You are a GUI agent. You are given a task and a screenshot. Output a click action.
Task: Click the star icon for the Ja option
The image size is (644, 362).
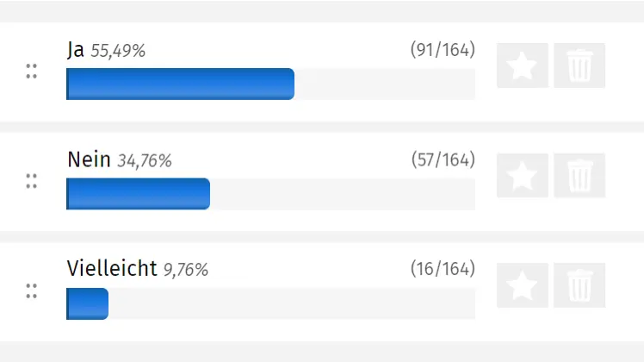tap(522, 66)
